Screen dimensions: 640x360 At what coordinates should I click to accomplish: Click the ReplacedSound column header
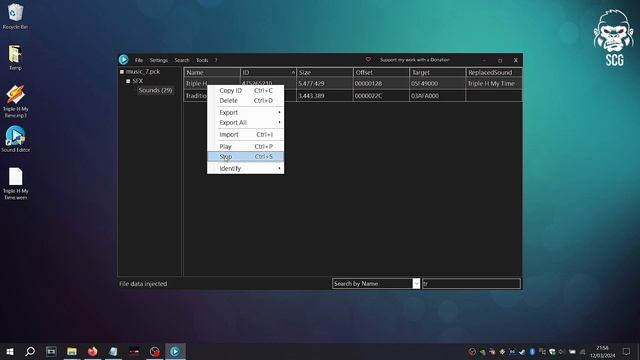pyautogui.click(x=493, y=72)
